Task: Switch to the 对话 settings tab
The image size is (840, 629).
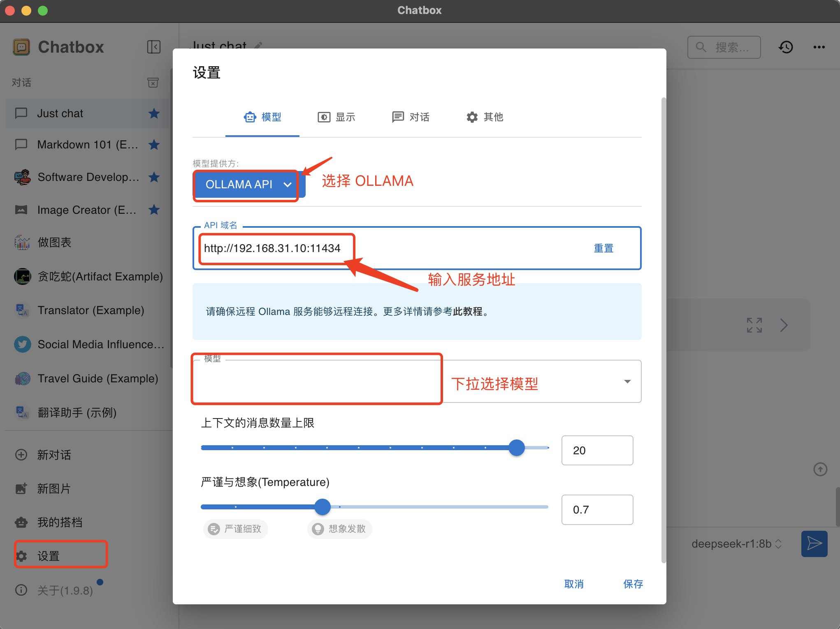Action: click(411, 117)
